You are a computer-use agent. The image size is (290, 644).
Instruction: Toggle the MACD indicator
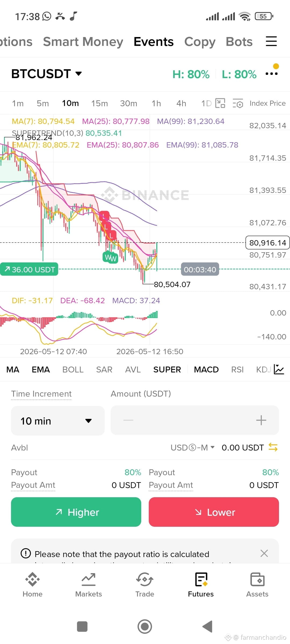(x=206, y=369)
